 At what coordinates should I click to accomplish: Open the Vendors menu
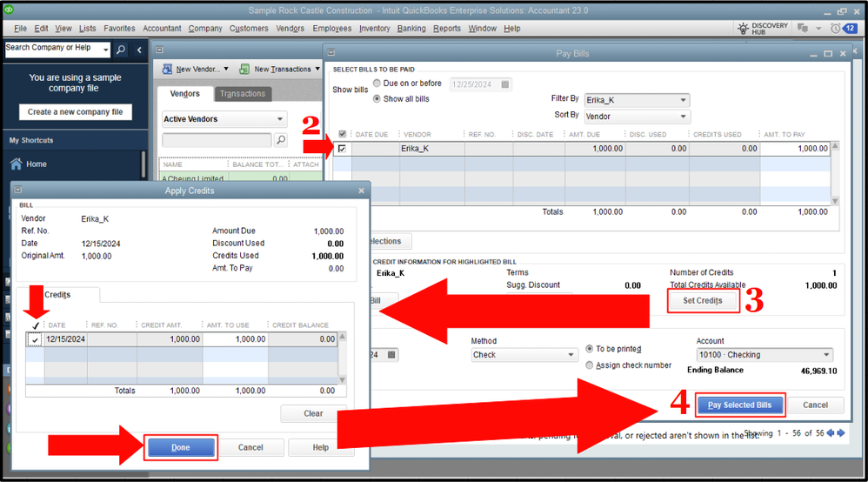click(290, 28)
